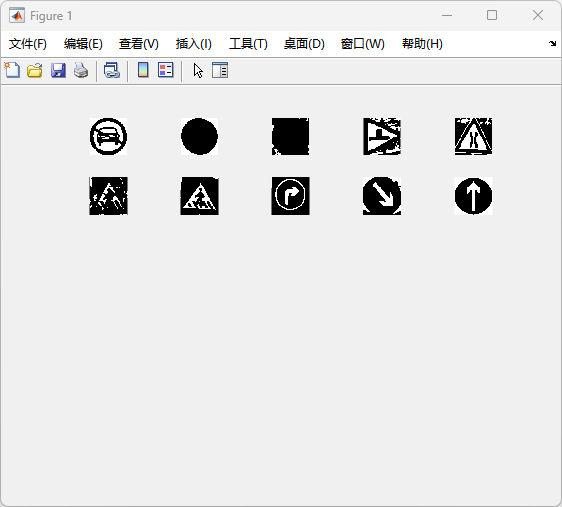Viewport: 562px width, 507px height.
Task: Open the 工具(T) menu
Action: click(x=248, y=44)
